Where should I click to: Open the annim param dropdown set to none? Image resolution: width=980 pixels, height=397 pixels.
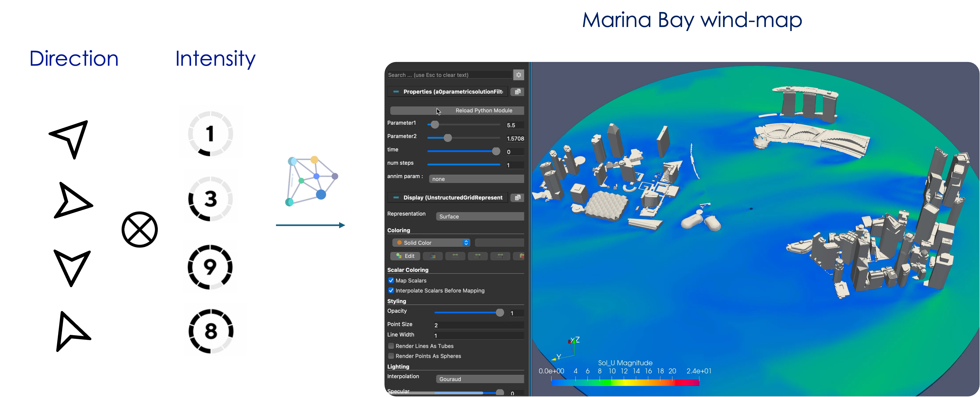click(476, 179)
